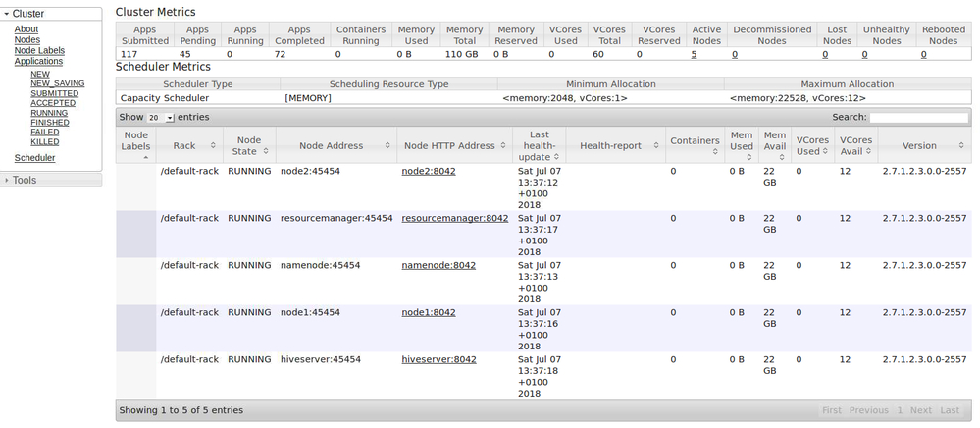This screenshot has height=428, width=980.
Task: Sort by VCores Avail column
Action: tap(855, 145)
